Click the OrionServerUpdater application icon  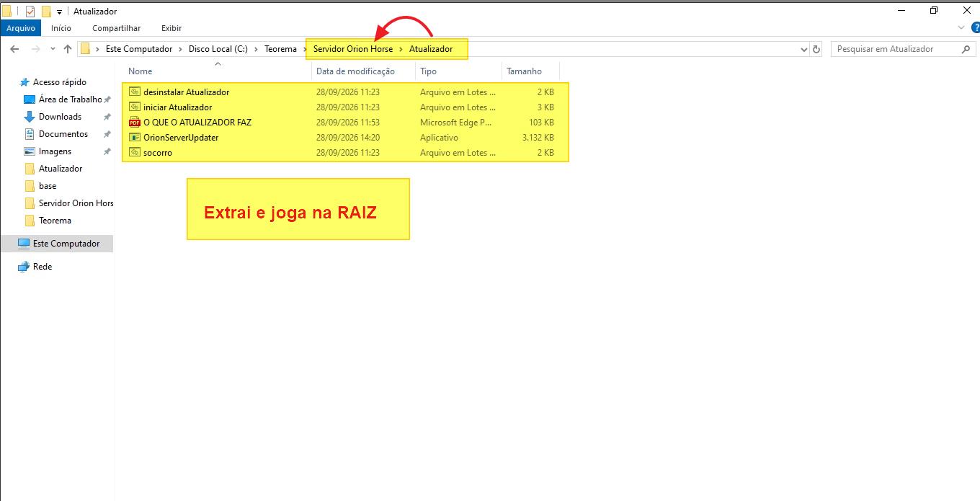tap(134, 138)
